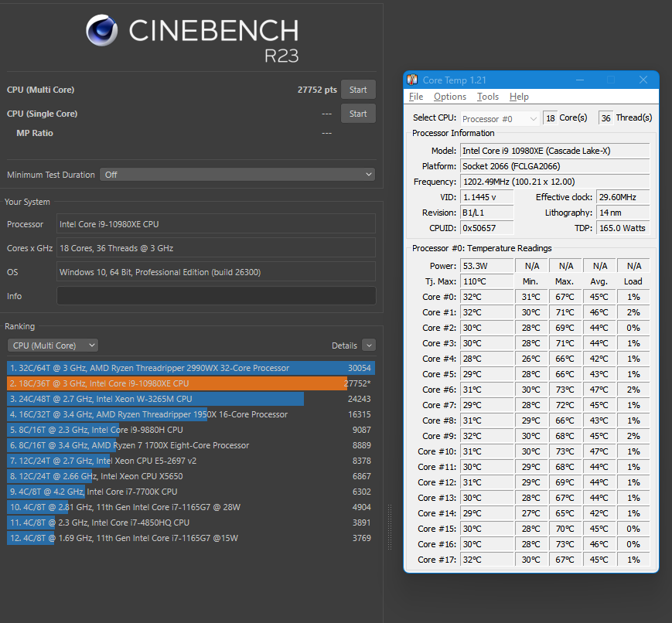Viewport: 672px width, 623px height.
Task: Select the Core i9-9880H ranking row
Action: 191,430
